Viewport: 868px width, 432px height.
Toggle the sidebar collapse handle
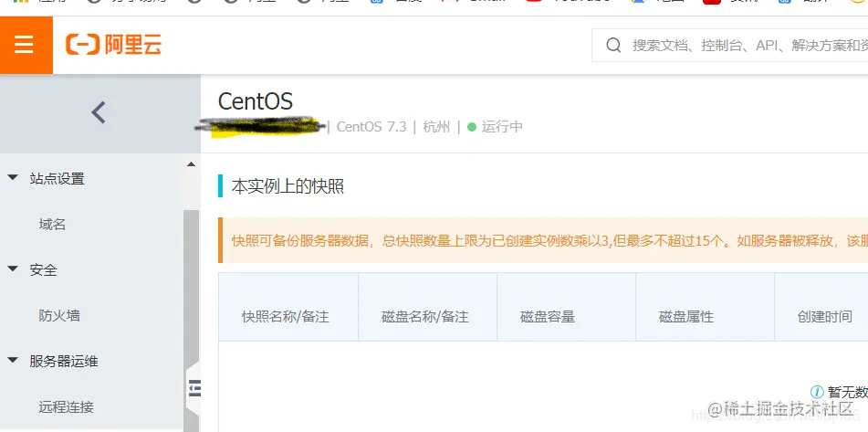click(x=193, y=388)
